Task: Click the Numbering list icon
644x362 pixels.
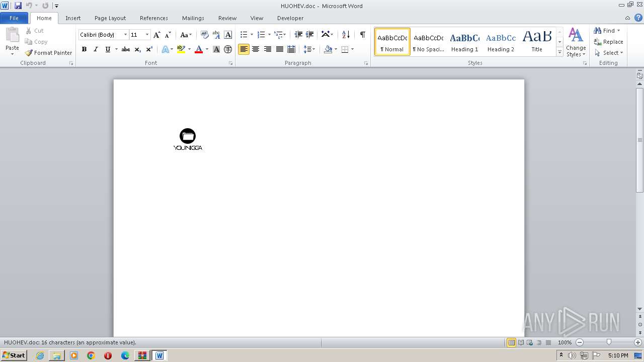Action: point(261,35)
